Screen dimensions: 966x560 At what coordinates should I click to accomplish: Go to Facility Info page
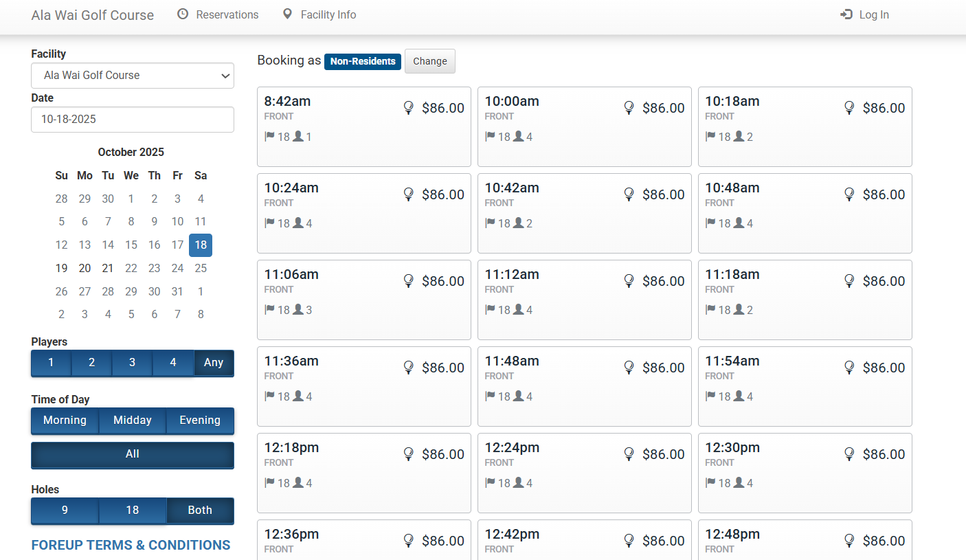328,14
